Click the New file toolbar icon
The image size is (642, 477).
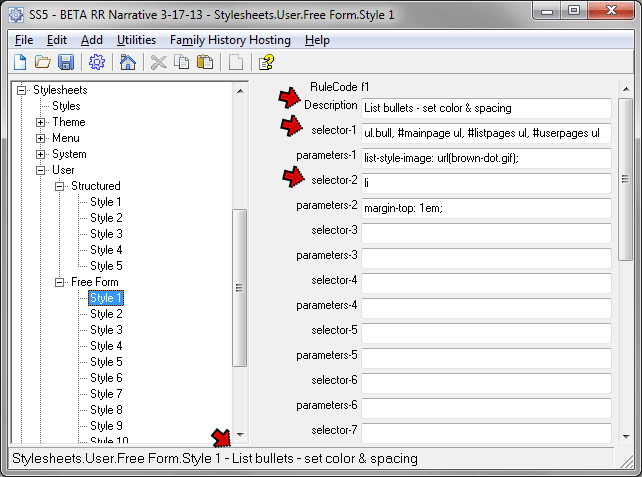click(x=19, y=63)
